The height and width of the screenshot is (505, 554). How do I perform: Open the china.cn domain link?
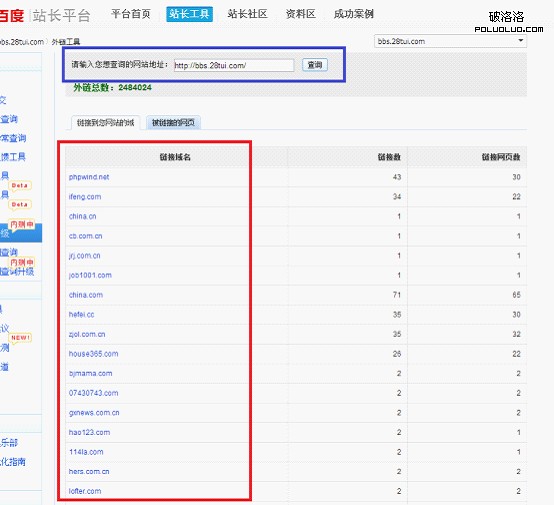[x=82, y=216]
